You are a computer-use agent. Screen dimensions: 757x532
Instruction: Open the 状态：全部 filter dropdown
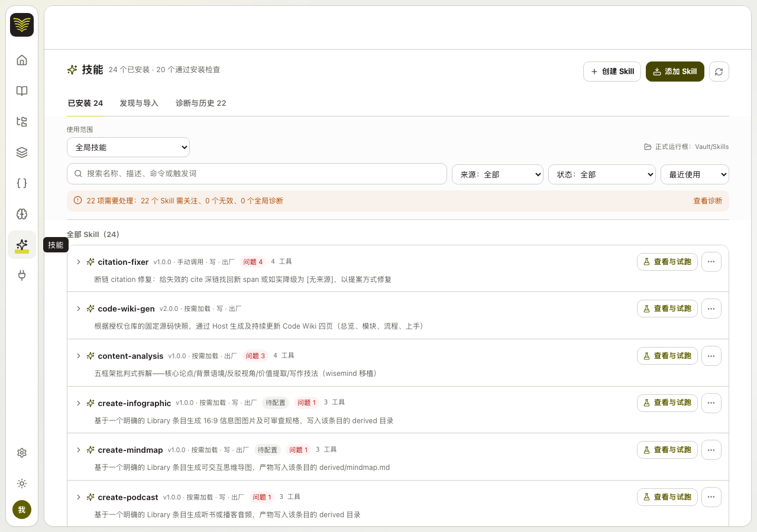pyautogui.click(x=602, y=174)
